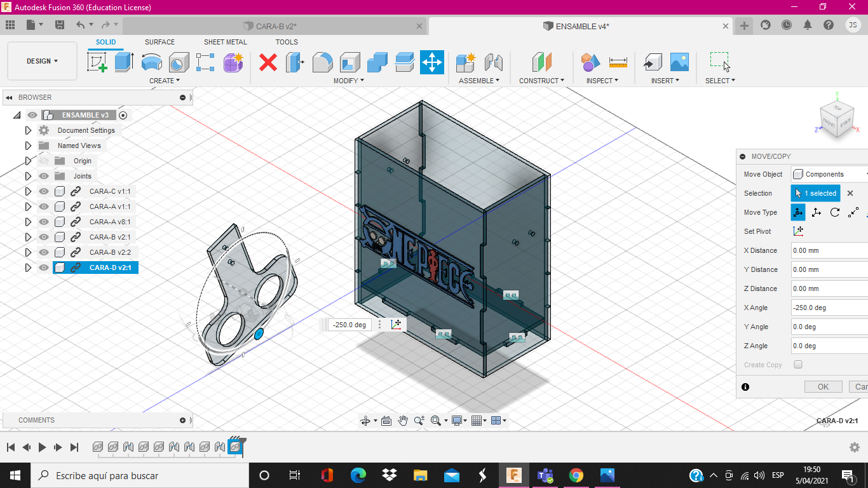The width and height of the screenshot is (868, 488).
Task: Click the Orbit navigation tool
Action: (365, 421)
